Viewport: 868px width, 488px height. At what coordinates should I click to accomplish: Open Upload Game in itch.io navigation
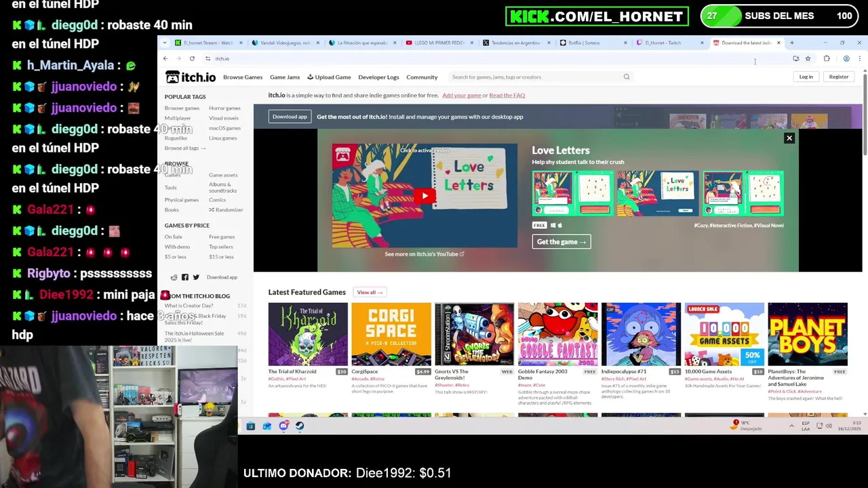coord(329,77)
